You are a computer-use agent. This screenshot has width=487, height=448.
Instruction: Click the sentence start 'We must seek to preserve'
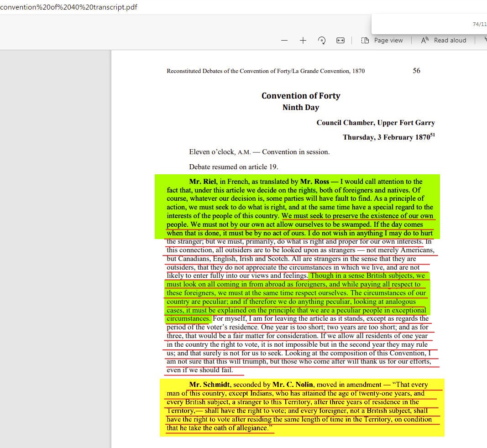click(319, 216)
